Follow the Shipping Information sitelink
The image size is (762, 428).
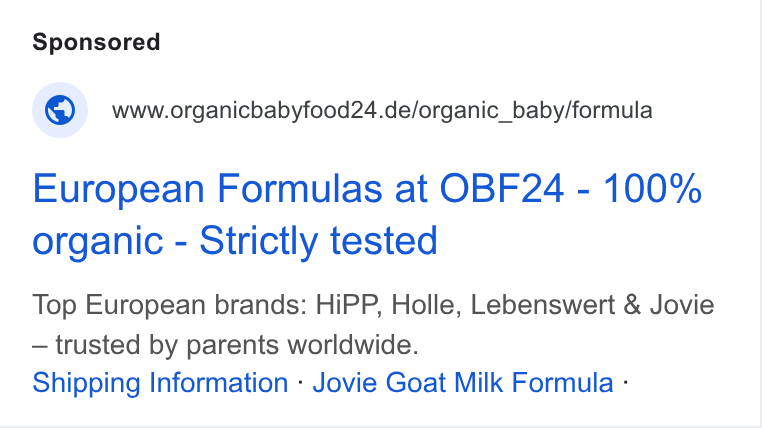click(x=160, y=382)
